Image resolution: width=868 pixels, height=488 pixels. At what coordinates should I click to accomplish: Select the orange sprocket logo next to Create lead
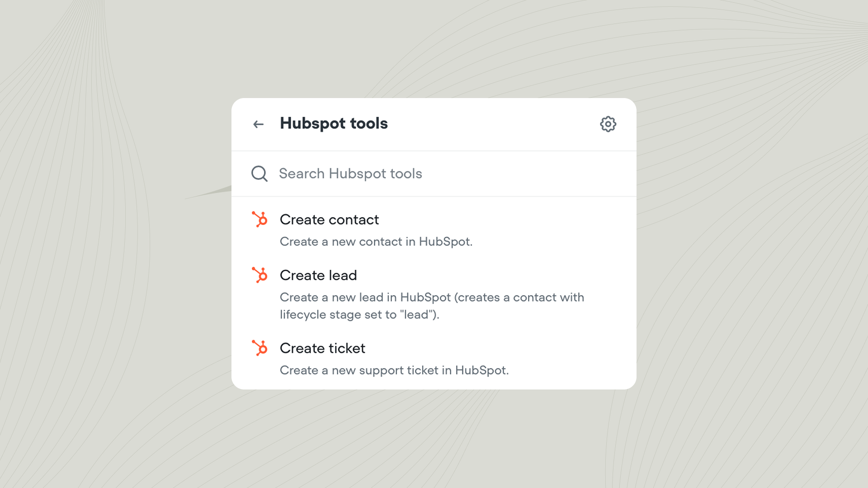tap(259, 275)
